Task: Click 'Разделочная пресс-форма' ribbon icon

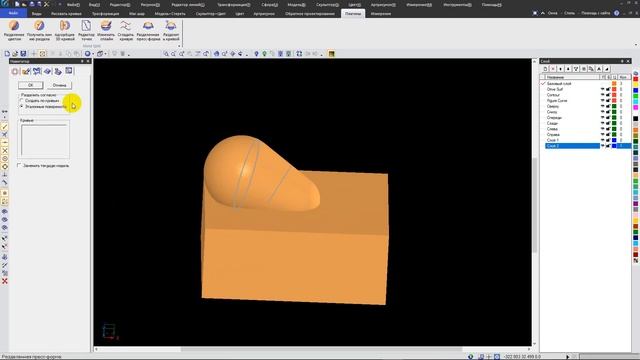Action: click(148, 31)
